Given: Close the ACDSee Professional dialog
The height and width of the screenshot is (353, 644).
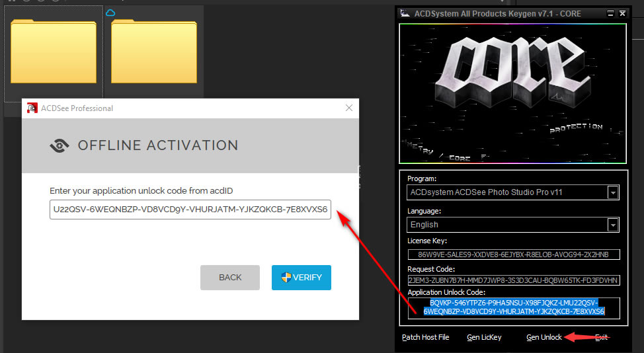Looking at the screenshot, I should 349,108.
